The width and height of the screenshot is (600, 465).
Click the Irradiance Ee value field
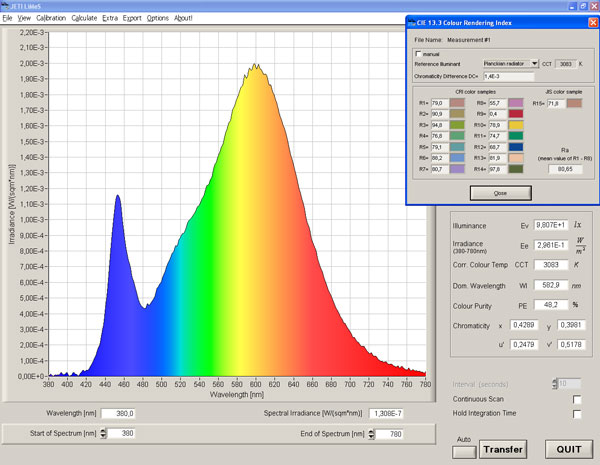551,245
